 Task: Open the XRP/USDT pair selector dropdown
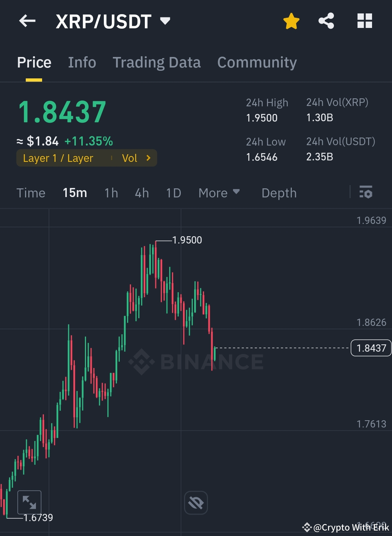click(165, 21)
